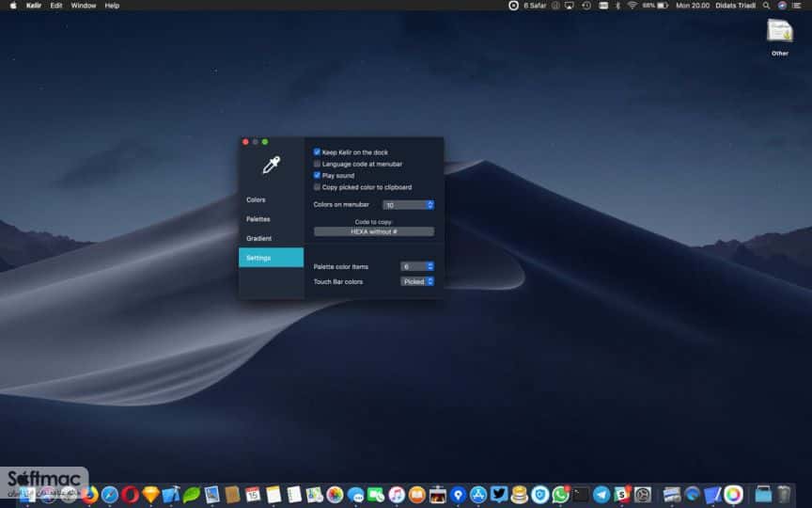Open the blue shield app in dock
This screenshot has width=812, height=508.
(x=540, y=495)
